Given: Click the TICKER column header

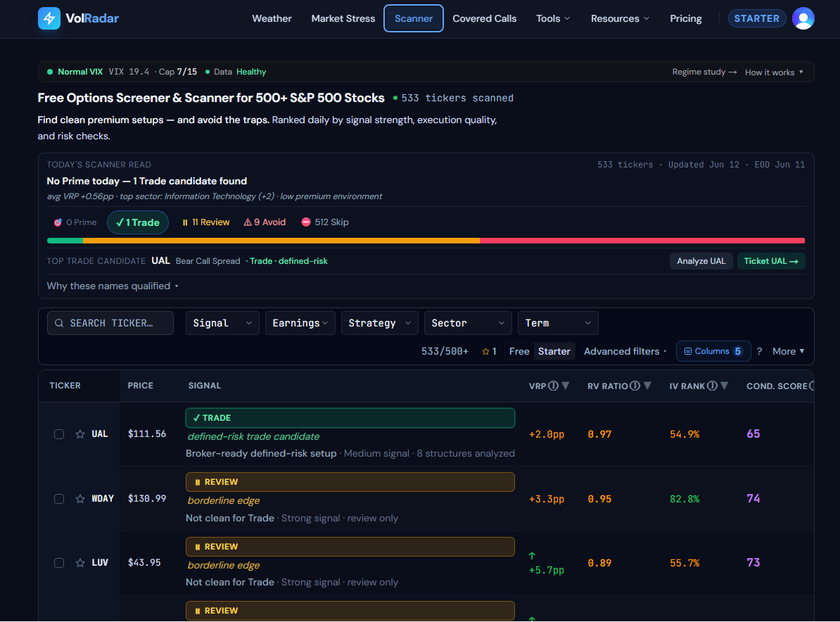Looking at the screenshot, I should (x=65, y=386).
